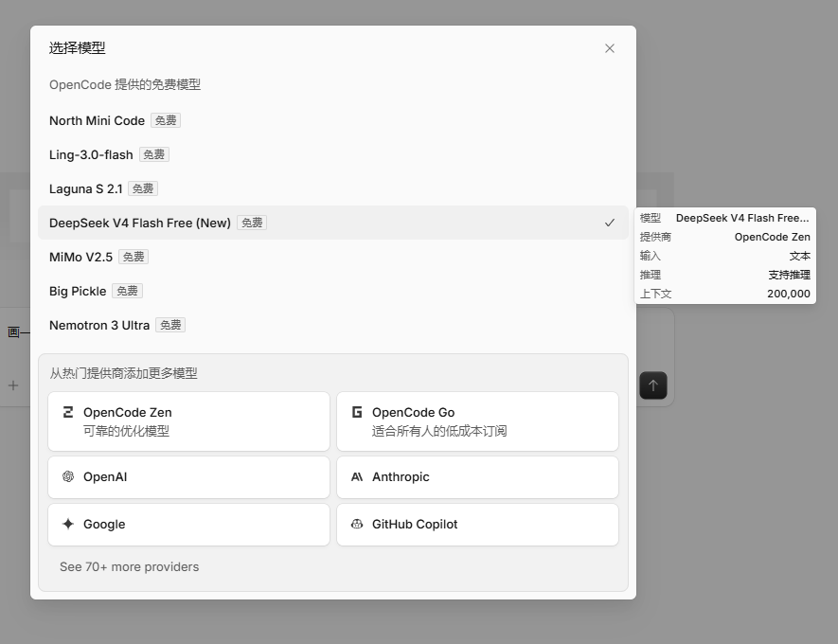
Task: Click the 免费 badge beside Laguna S 2.1
Action: pos(143,188)
